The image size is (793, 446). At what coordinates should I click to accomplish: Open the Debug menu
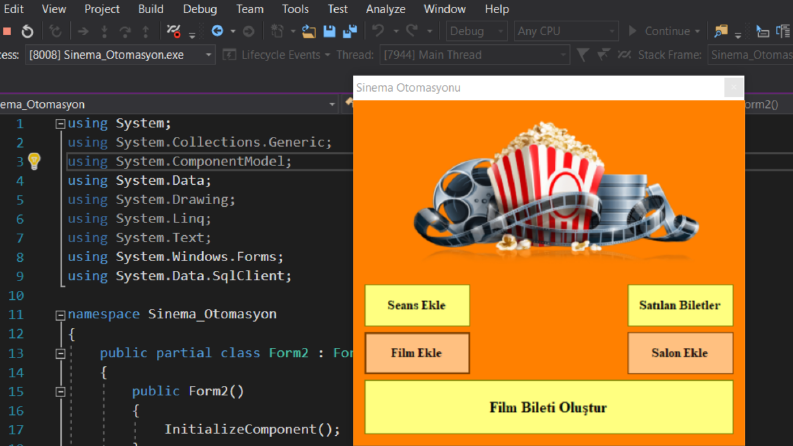coord(200,9)
